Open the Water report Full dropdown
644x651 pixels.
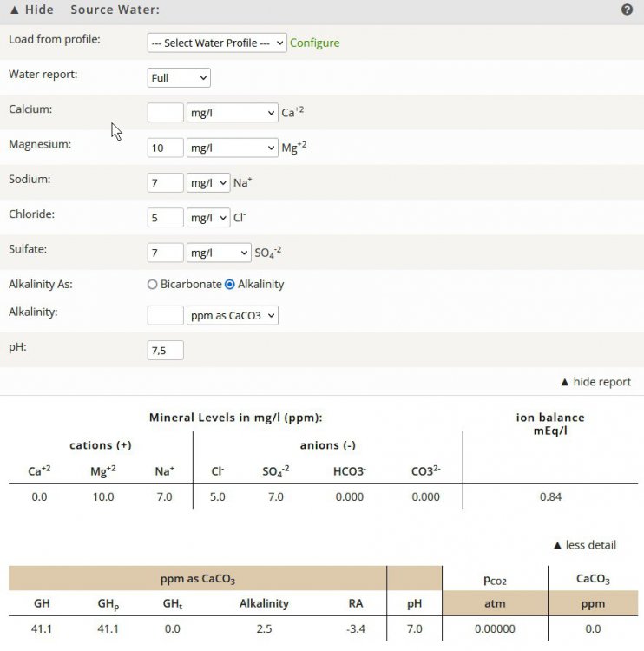[x=179, y=78]
